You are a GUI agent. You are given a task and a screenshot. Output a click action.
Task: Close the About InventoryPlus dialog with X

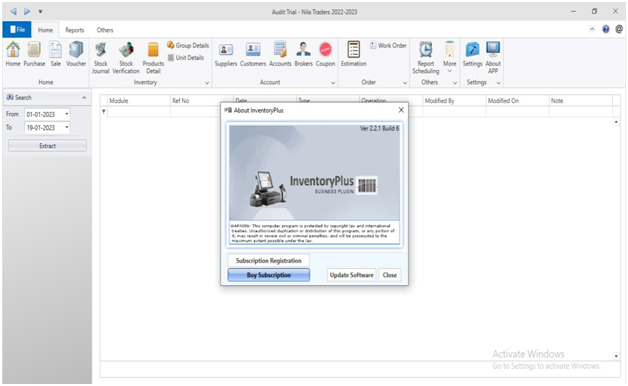401,110
